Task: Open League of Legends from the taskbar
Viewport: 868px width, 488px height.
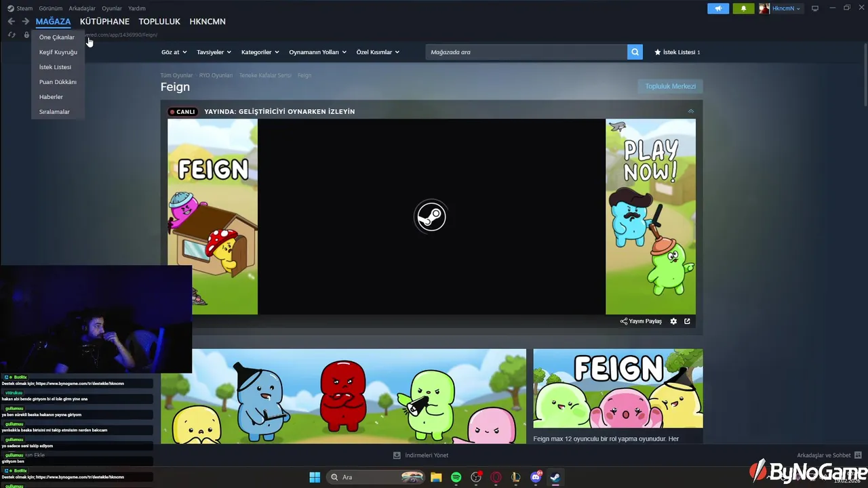Action: [516, 477]
